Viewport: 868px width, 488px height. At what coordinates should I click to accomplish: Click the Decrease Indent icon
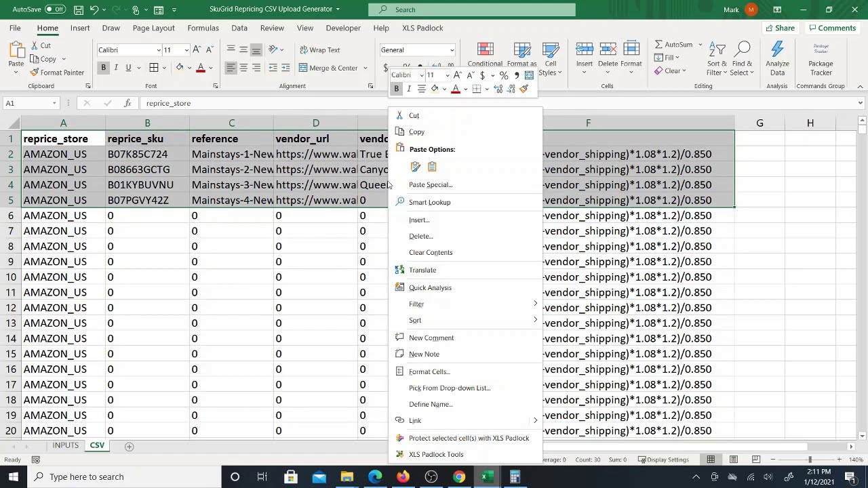(x=273, y=68)
